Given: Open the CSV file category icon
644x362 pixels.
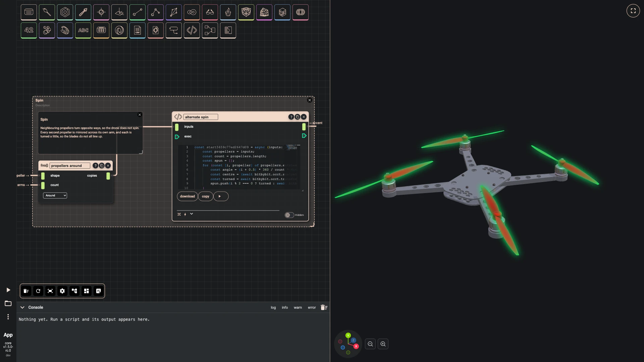Looking at the screenshot, I should coord(138,31).
